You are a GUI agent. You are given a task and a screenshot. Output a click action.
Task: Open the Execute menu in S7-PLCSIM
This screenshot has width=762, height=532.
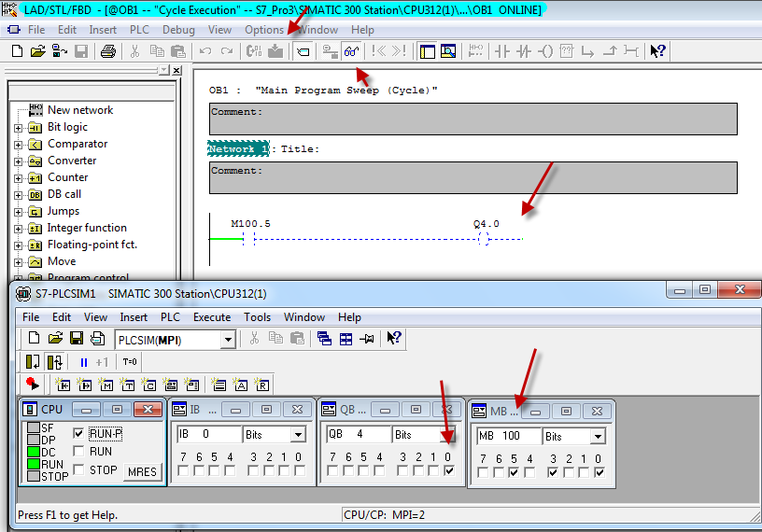pyautogui.click(x=212, y=317)
